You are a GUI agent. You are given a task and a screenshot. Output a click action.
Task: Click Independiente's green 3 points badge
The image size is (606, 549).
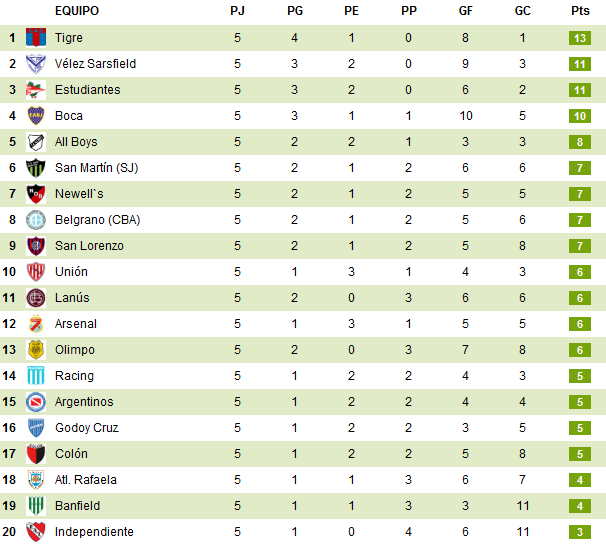click(x=581, y=532)
